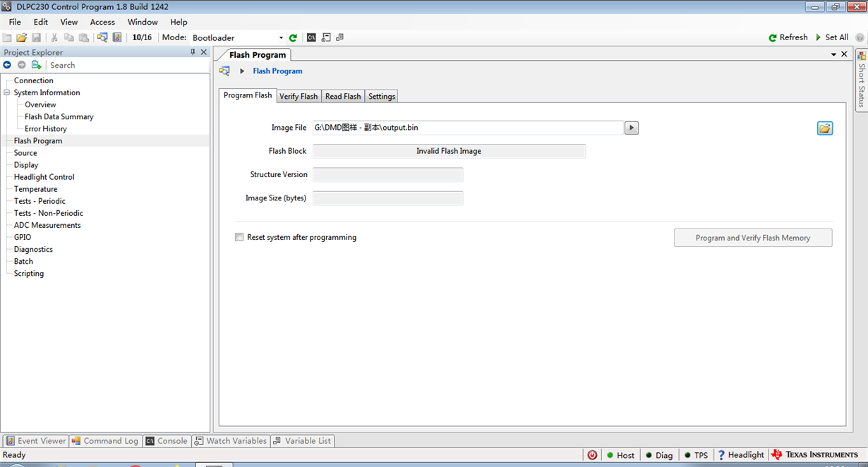Select Error History tree item
Screen dimensions: 868x467
(46, 128)
